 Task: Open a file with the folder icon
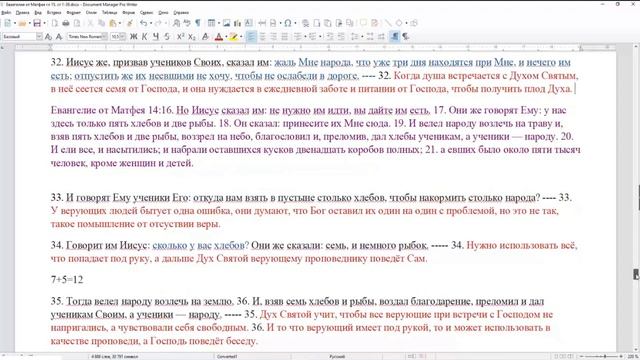pyautogui.click(x=22, y=23)
